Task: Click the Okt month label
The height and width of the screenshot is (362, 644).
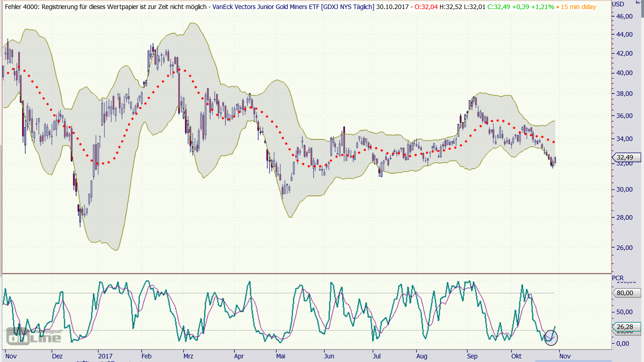Action: (x=516, y=356)
